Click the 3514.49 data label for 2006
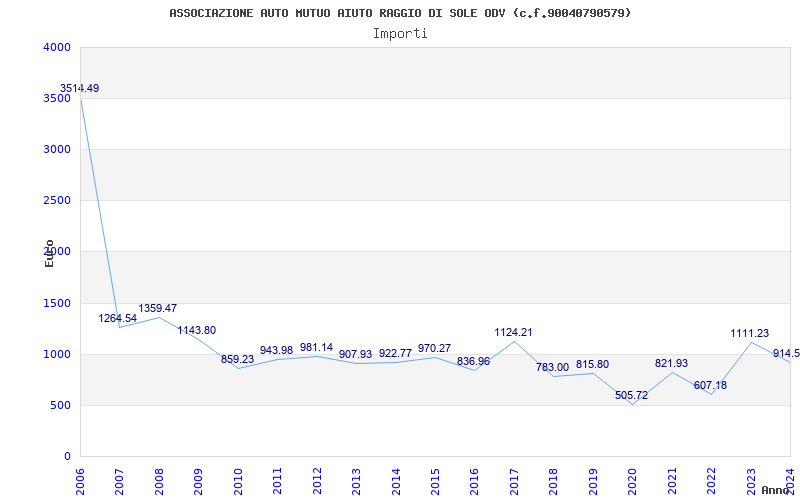800x500 pixels. tap(79, 89)
